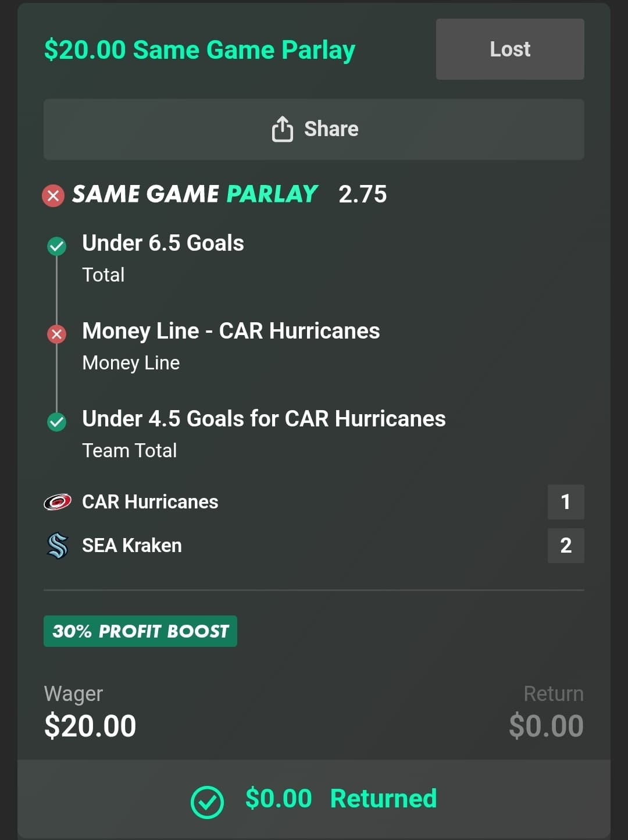
Task: Click green check beside Under 4.5 Goals
Action: click(x=56, y=422)
